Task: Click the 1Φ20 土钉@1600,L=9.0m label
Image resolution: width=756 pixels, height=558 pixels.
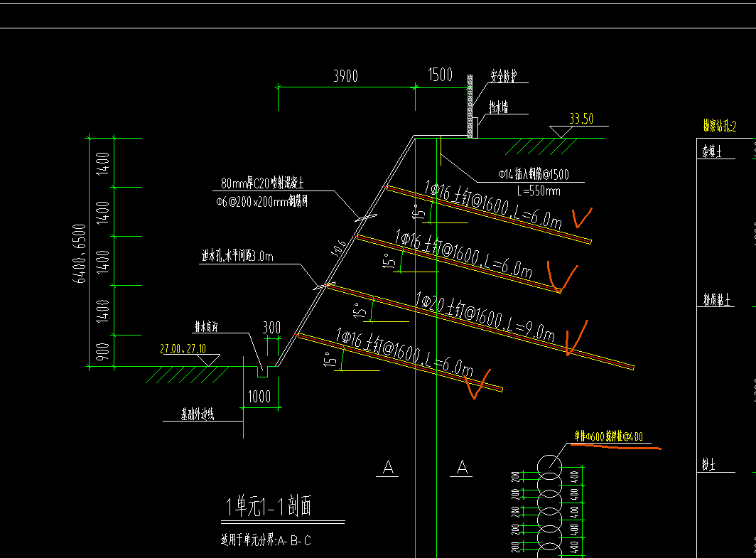Action: (485, 316)
